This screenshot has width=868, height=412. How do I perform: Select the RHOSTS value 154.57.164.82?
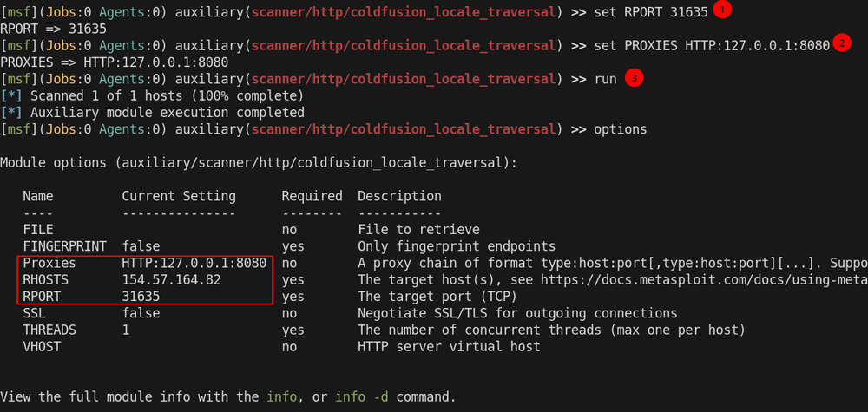tap(171, 280)
